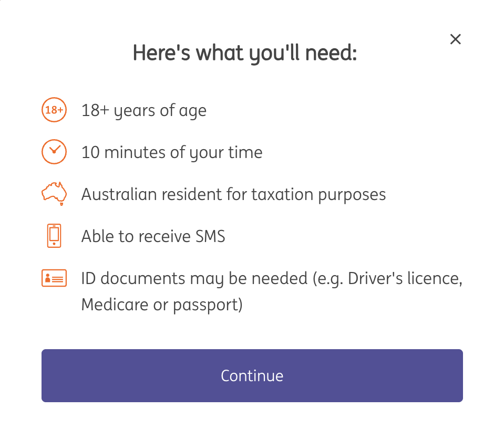
Task: Click the word "Australian" in the list
Action: coord(119,195)
